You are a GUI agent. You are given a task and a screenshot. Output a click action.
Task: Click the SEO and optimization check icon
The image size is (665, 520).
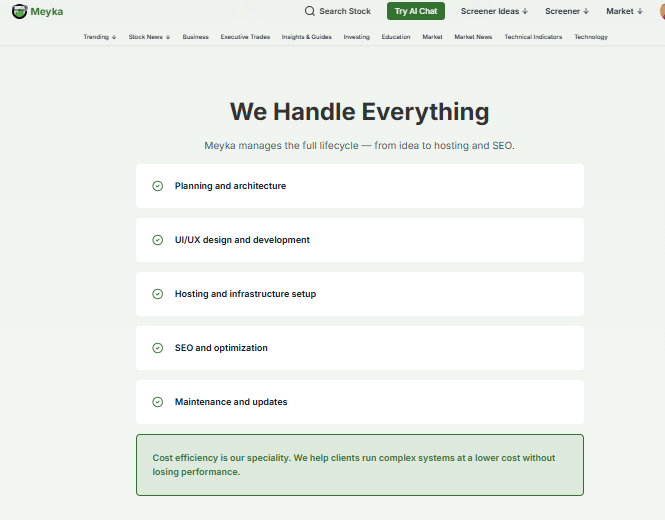point(157,348)
